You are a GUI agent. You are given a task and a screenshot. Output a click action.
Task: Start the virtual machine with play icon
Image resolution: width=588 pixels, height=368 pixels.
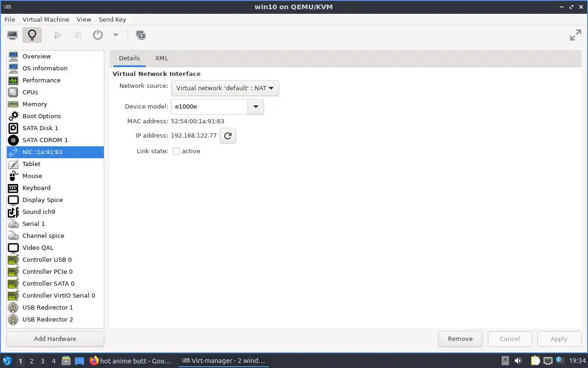pyautogui.click(x=58, y=35)
